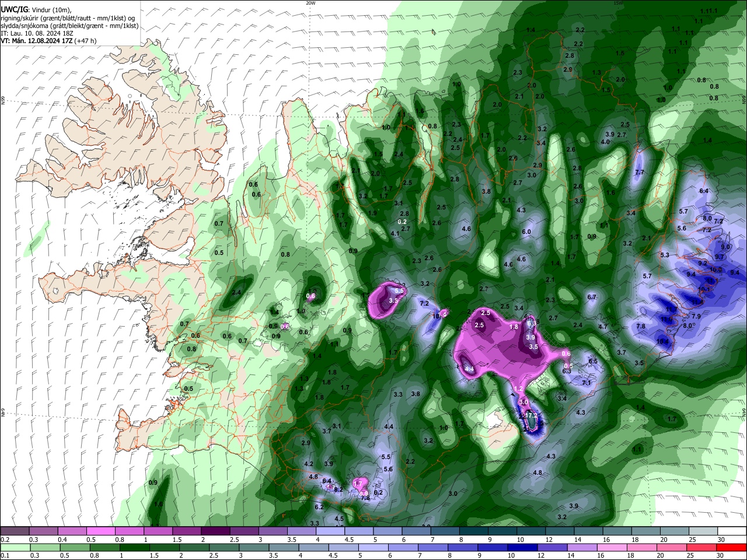Viewport: 747px width, 560px height.
Task: Click the 15W longitude label
Action: point(618,3)
